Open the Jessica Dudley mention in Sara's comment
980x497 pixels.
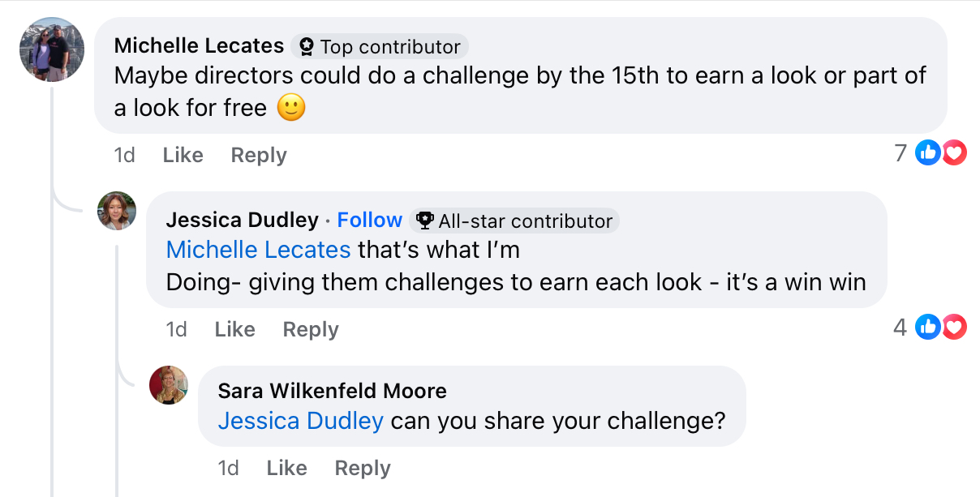click(301, 421)
